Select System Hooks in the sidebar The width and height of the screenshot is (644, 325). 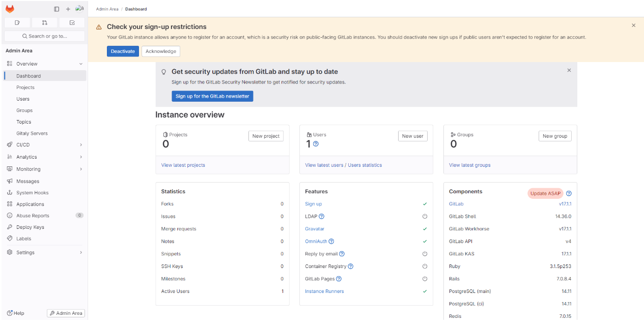[32, 193]
